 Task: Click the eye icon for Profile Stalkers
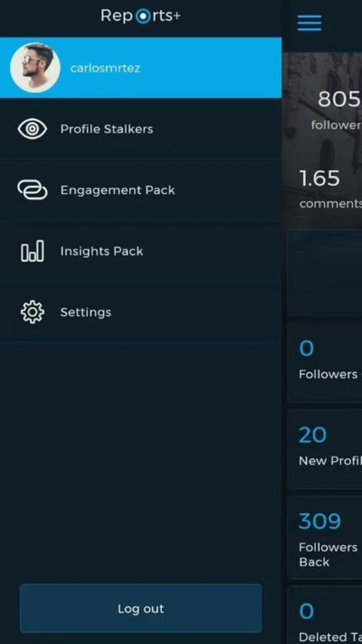coord(32,129)
